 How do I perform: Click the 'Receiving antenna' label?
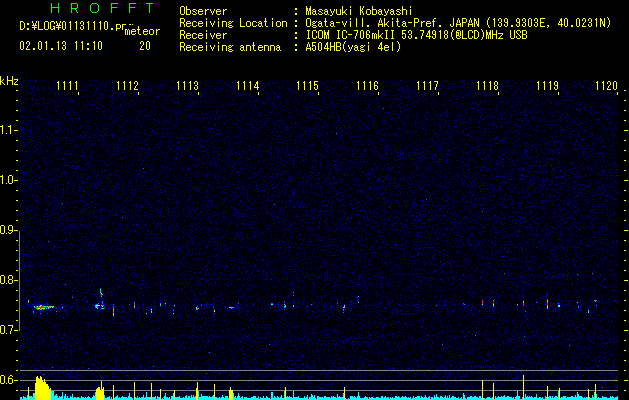click(x=230, y=47)
